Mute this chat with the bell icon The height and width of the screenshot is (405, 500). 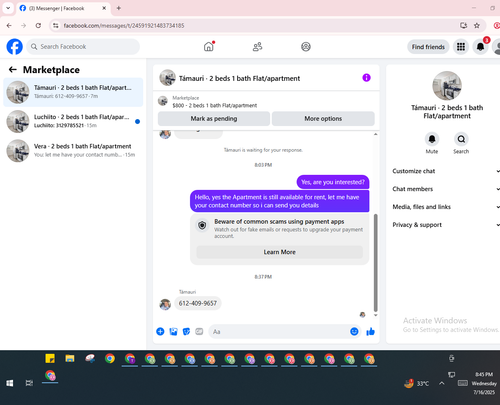pos(432,139)
